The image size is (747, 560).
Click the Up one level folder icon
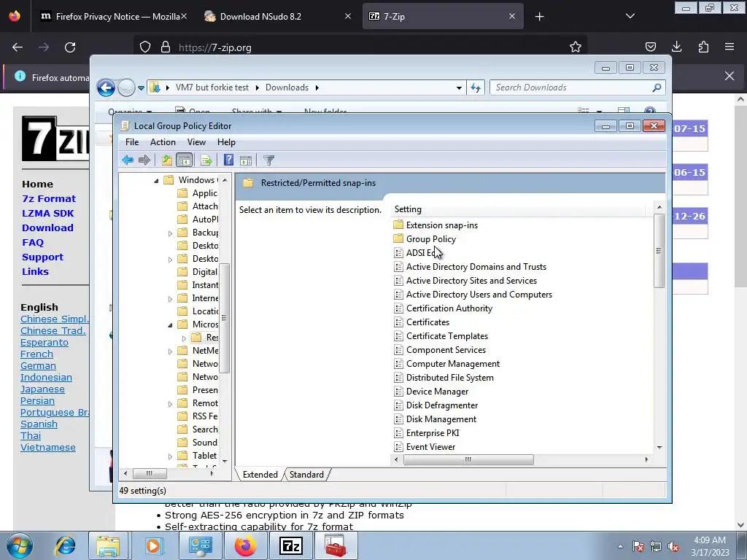click(x=167, y=160)
